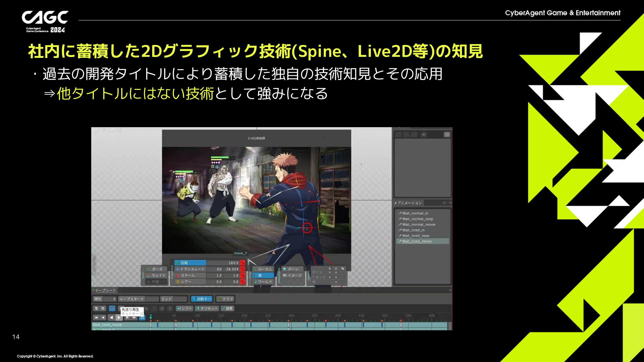Select the 作成 (Create) tool
The height and width of the screenshot is (362, 644).
[156, 282]
